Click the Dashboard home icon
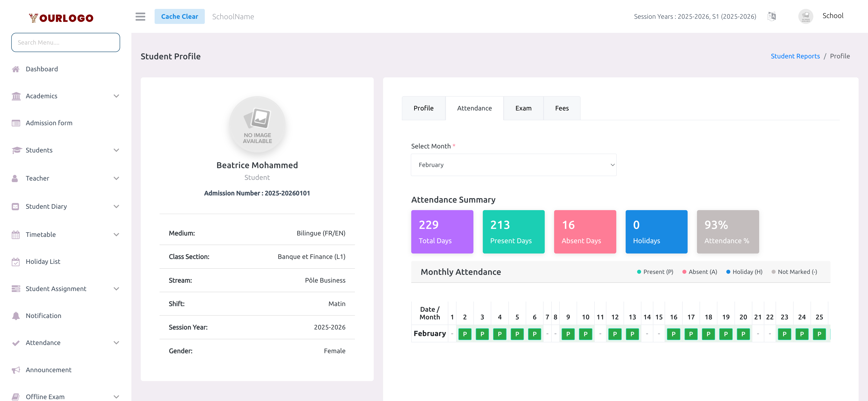Screen dimensions: 868x401 pos(15,69)
